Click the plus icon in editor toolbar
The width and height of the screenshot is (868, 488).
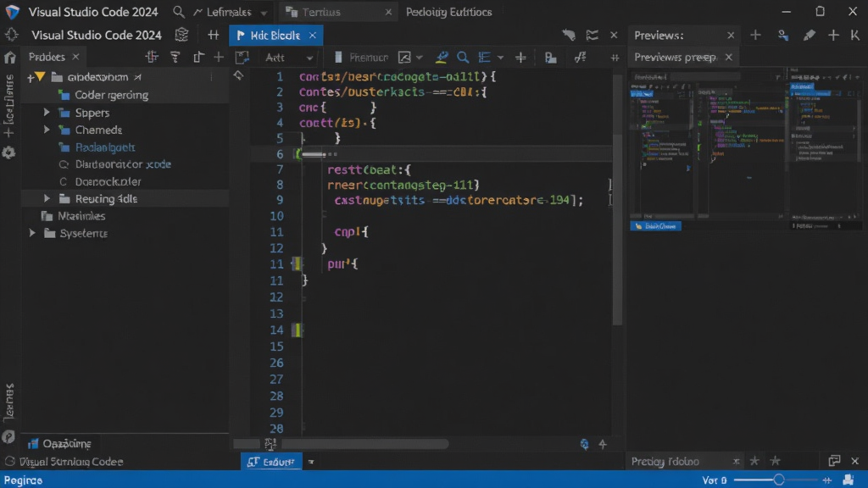520,57
